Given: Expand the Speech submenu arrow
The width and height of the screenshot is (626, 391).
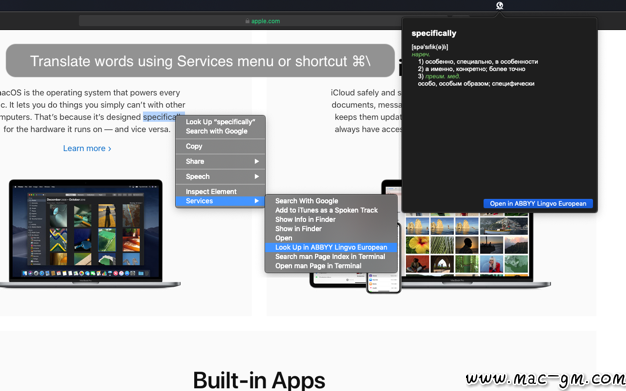Looking at the screenshot, I should pos(257,177).
